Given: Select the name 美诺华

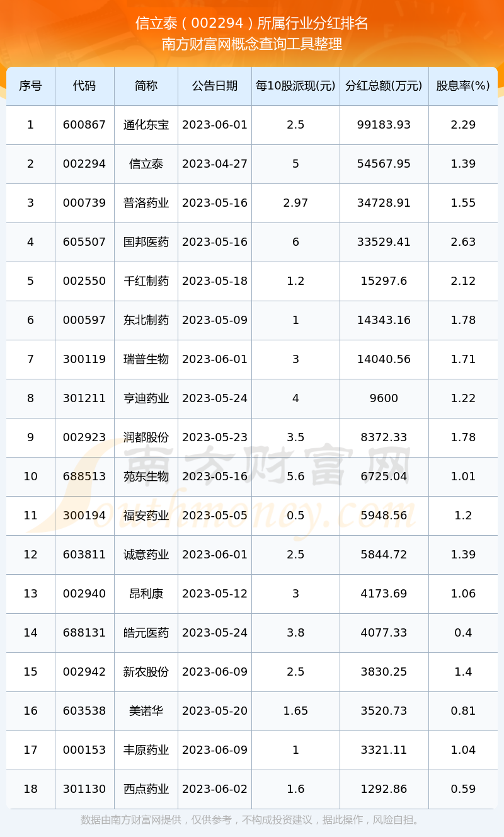Looking at the screenshot, I should click(x=146, y=711).
